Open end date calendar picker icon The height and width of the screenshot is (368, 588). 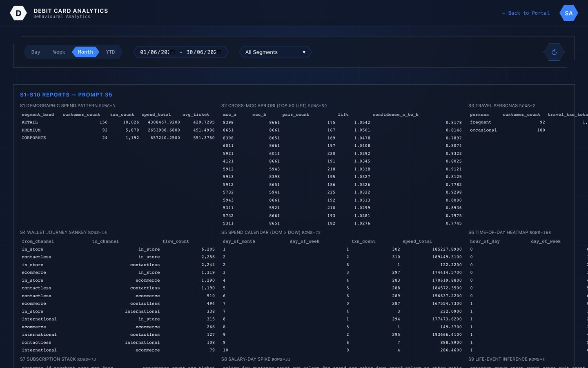(219, 52)
